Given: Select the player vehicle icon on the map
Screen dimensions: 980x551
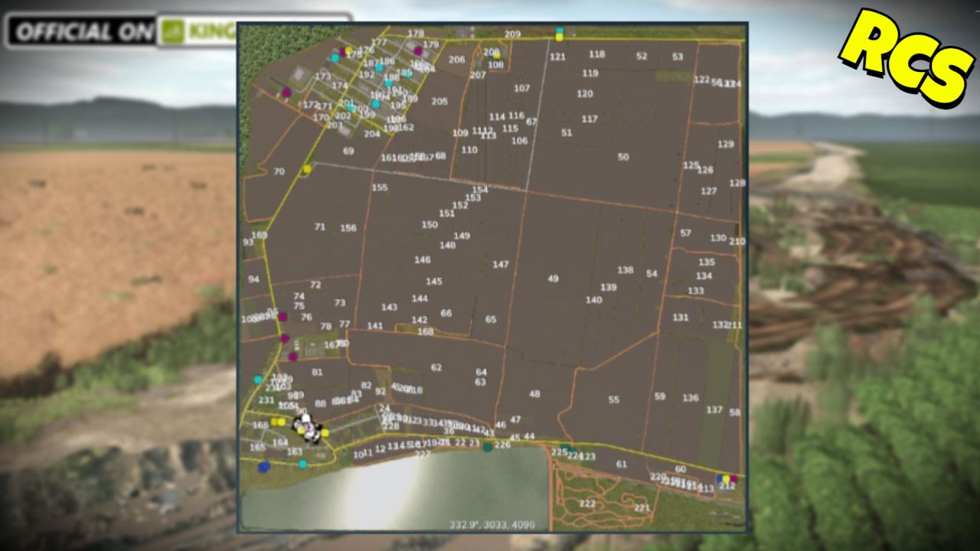Looking at the screenshot, I should pos(307,429).
